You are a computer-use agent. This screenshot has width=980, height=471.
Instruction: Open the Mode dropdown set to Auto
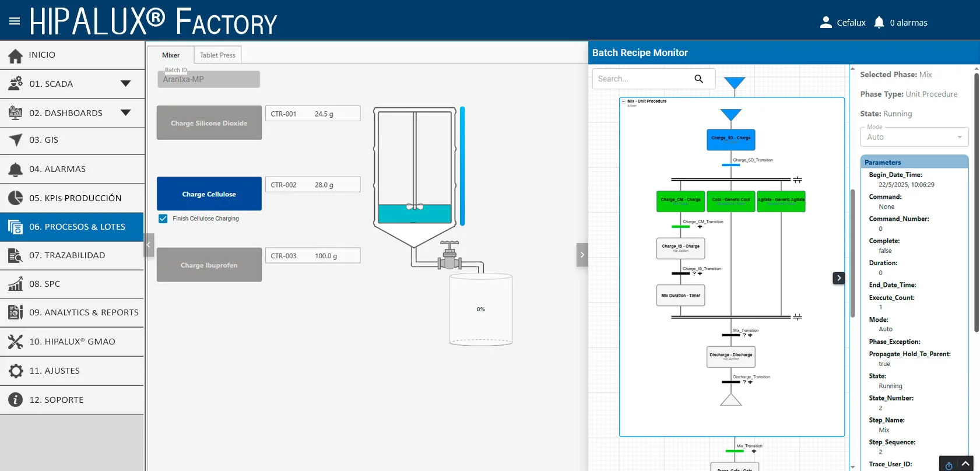pyautogui.click(x=914, y=137)
